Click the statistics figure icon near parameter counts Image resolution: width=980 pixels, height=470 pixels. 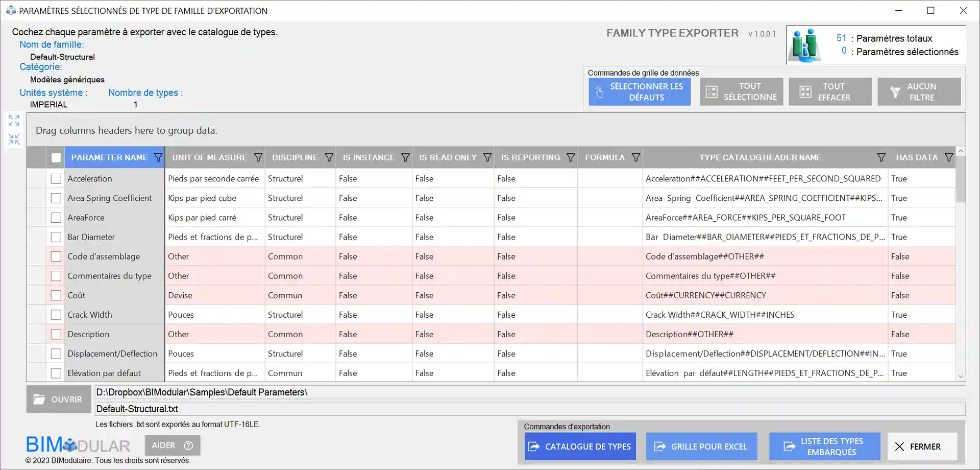(x=805, y=45)
